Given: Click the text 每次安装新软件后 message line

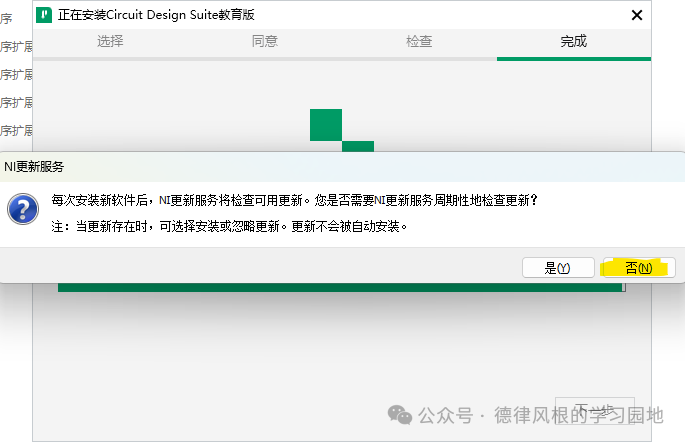Looking at the screenshot, I should pos(294,200).
